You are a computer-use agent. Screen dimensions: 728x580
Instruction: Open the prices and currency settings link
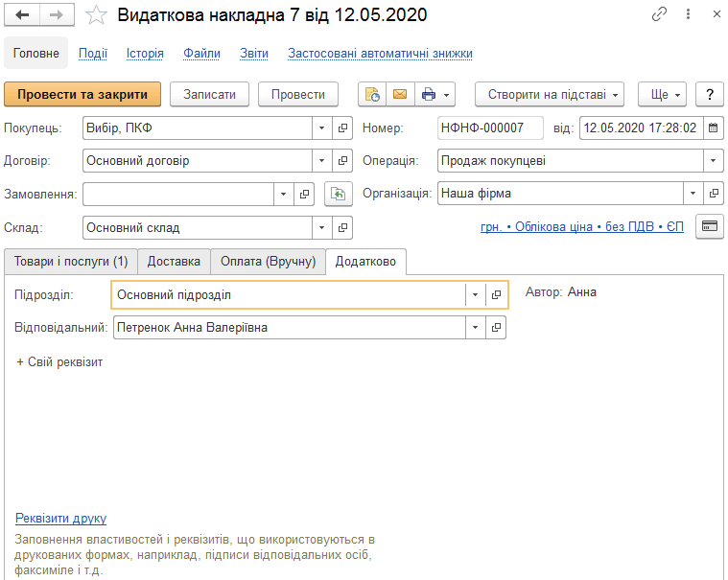582,226
